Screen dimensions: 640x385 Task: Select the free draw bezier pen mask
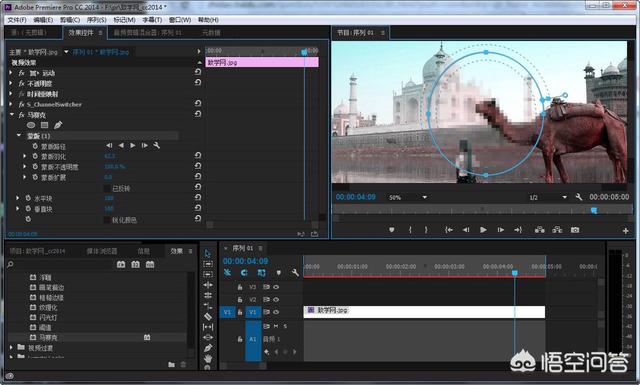(x=58, y=125)
